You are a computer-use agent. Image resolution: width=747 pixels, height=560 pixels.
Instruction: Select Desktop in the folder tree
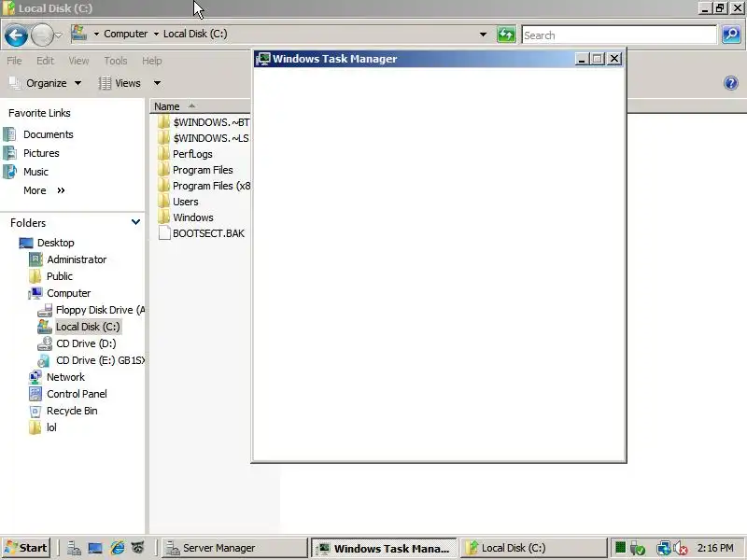[55, 243]
